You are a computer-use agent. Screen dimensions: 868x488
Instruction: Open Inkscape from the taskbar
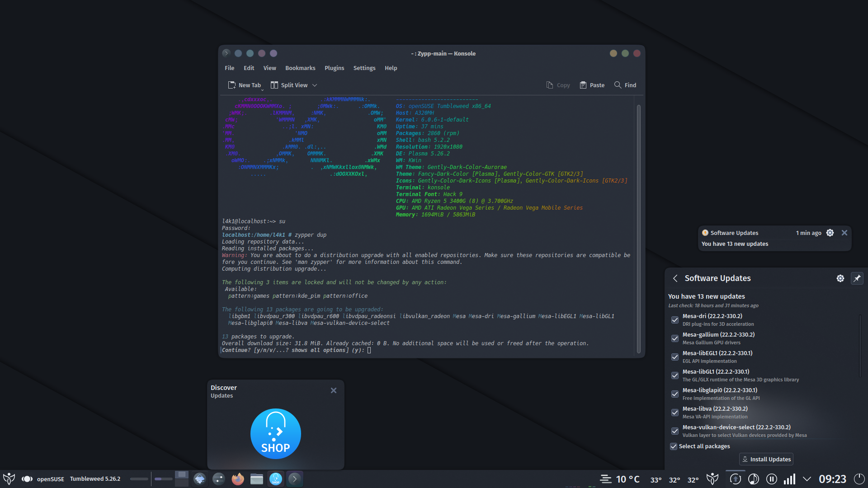point(200,479)
